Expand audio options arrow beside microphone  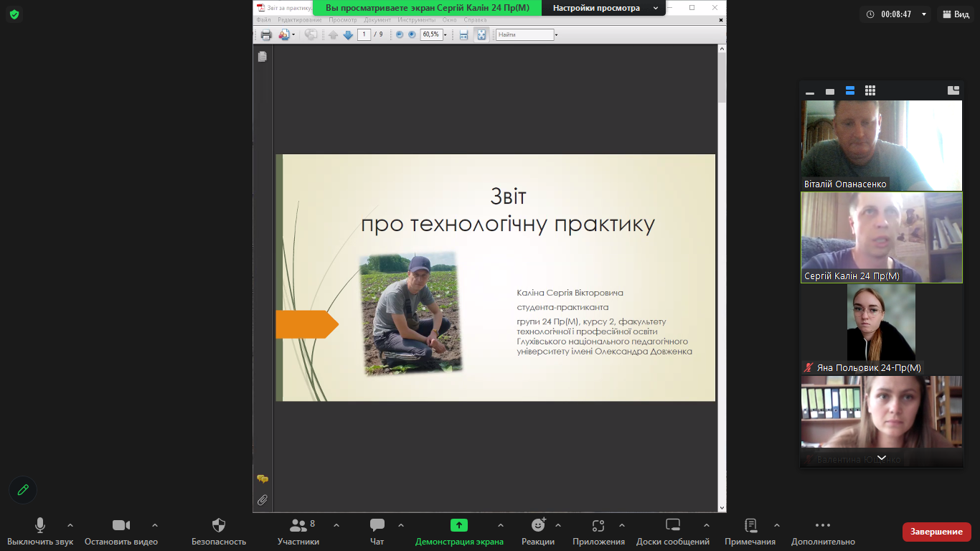pos(70,525)
